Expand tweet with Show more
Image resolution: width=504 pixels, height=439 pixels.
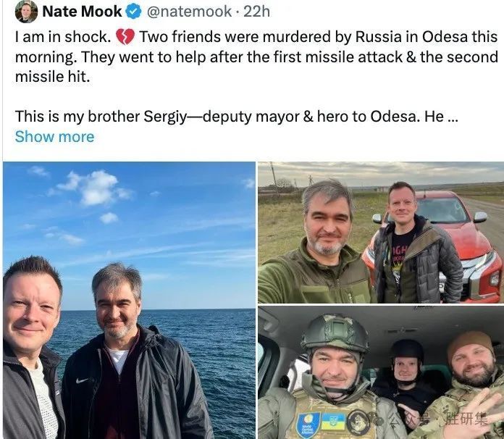54,136
